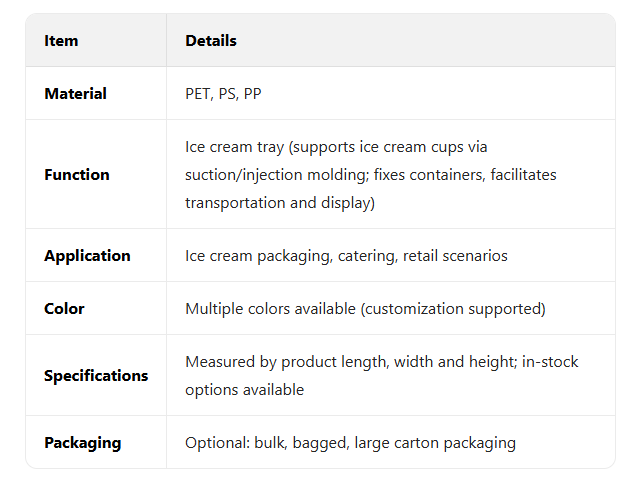Select the Packaging row label
Viewport: 632px width, 479px height.
tap(82, 443)
